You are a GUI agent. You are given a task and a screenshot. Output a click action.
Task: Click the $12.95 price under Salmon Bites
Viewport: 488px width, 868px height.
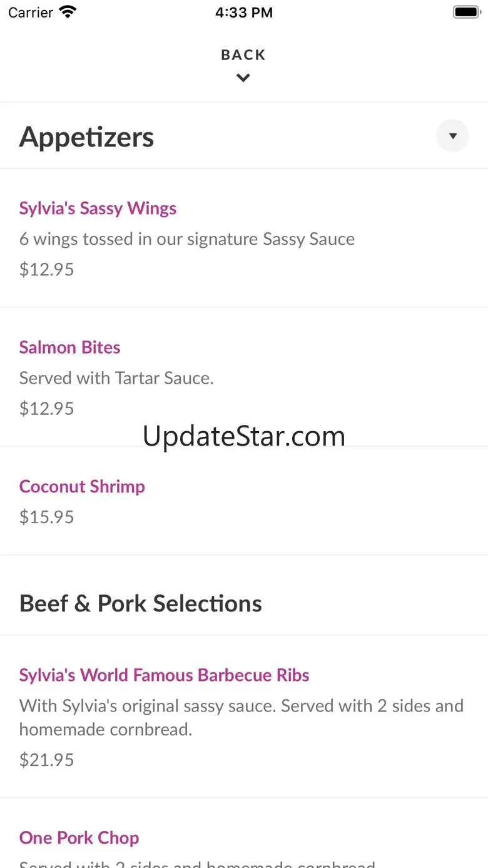tap(47, 409)
